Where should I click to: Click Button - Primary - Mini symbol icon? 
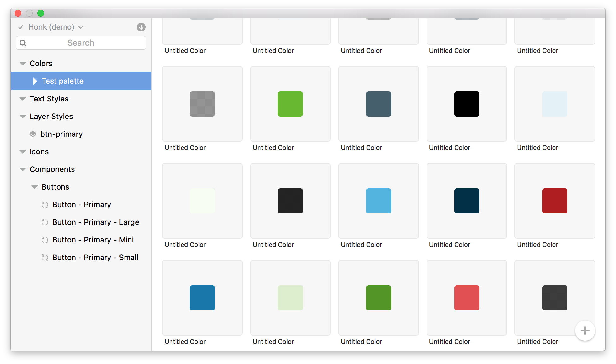coord(45,240)
